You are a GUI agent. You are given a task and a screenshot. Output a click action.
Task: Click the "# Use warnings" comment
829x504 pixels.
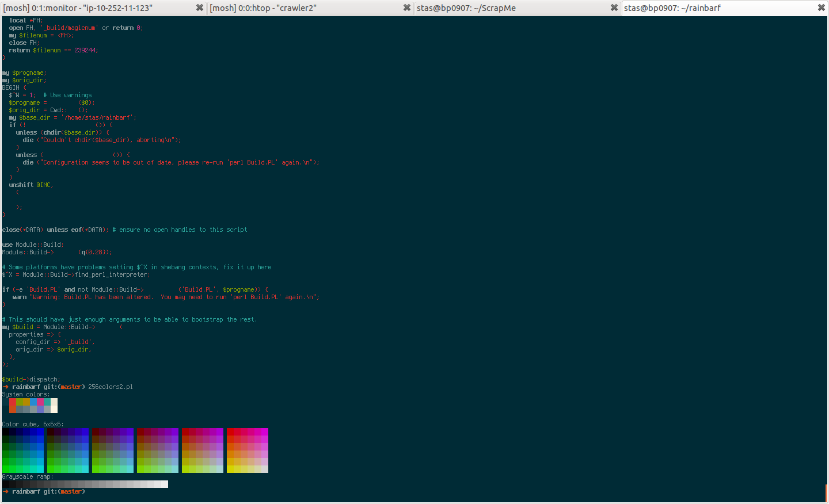67,96
